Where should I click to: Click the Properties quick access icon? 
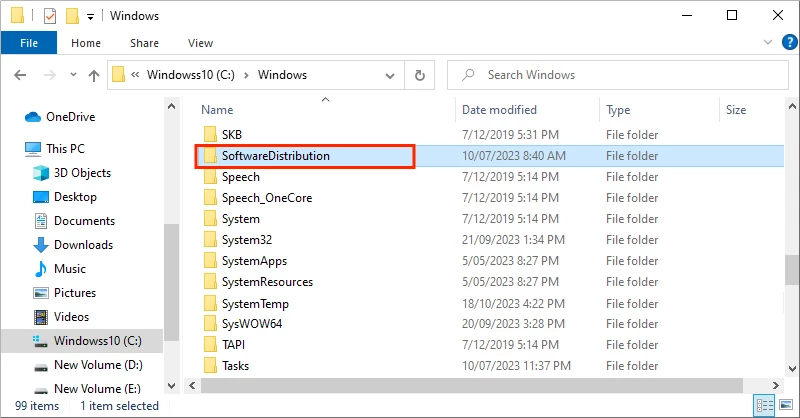[49, 16]
